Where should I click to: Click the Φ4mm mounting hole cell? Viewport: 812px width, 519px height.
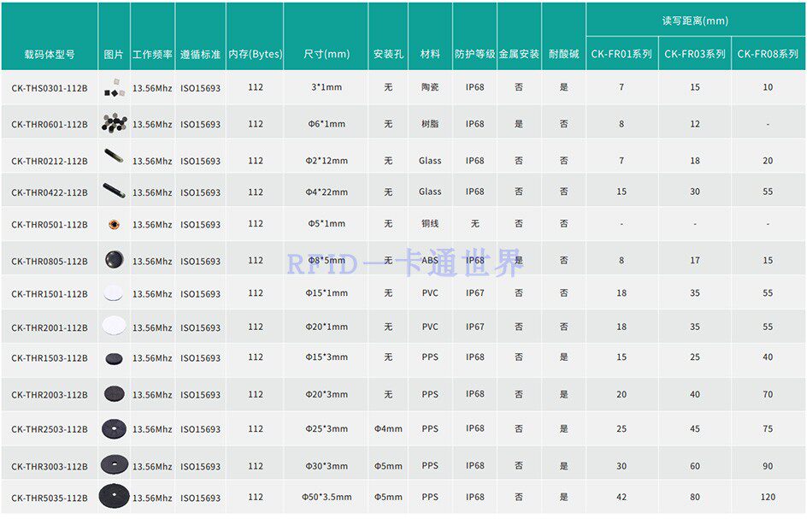tap(388, 429)
